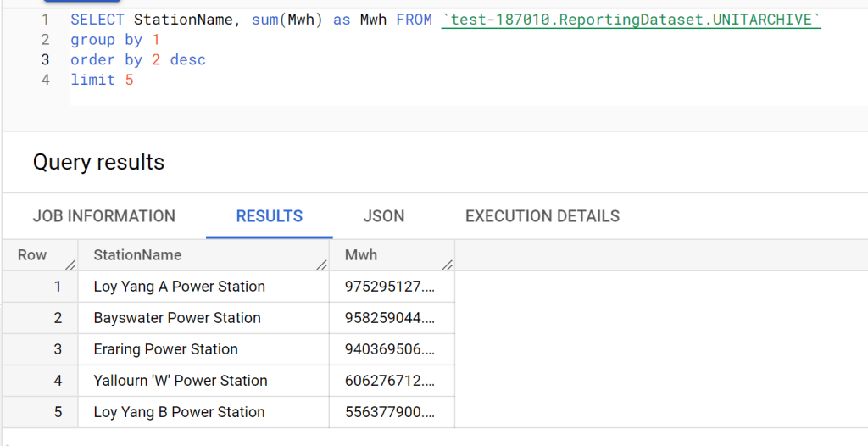The width and height of the screenshot is (868, 446).
Task: Click the StationName column resize handle
Action: 321,266
